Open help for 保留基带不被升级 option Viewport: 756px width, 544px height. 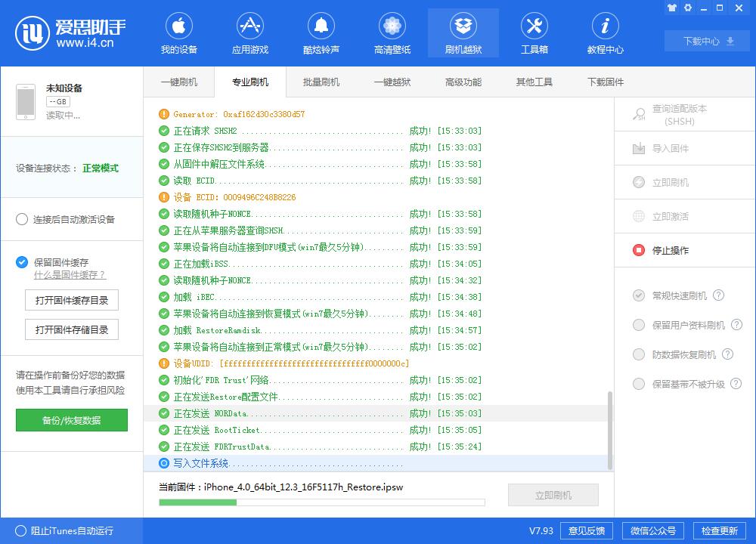pos(736,384)
